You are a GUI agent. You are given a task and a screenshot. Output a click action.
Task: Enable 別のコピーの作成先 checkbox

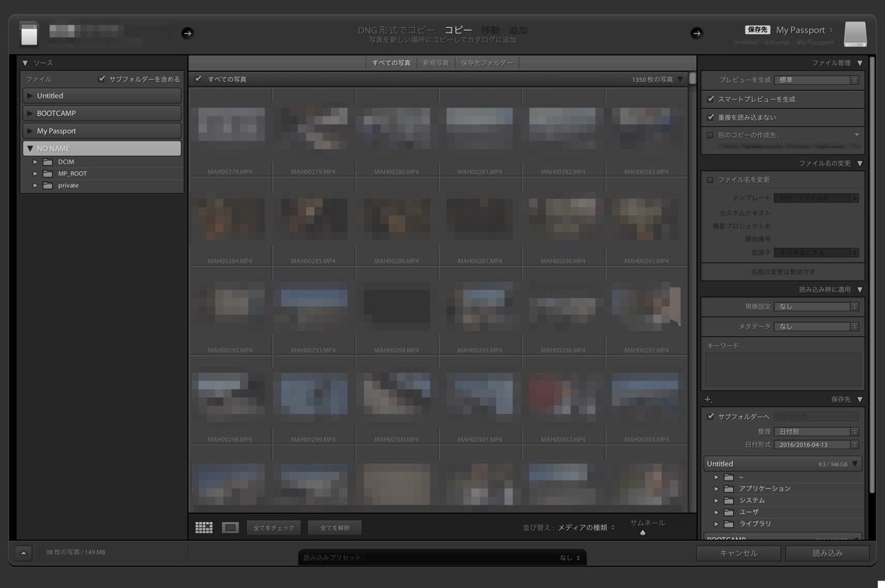[710, 135]
